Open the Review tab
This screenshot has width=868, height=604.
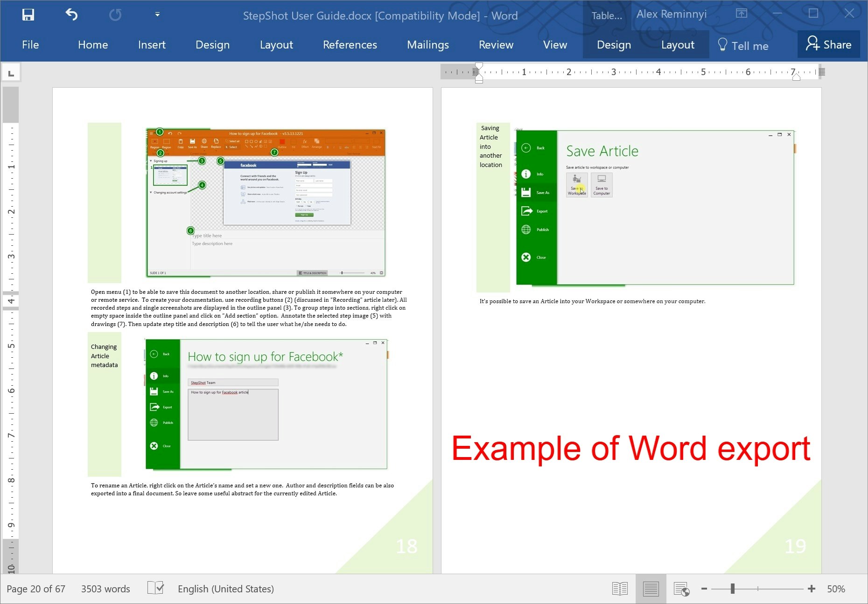[x=496, y=45]
